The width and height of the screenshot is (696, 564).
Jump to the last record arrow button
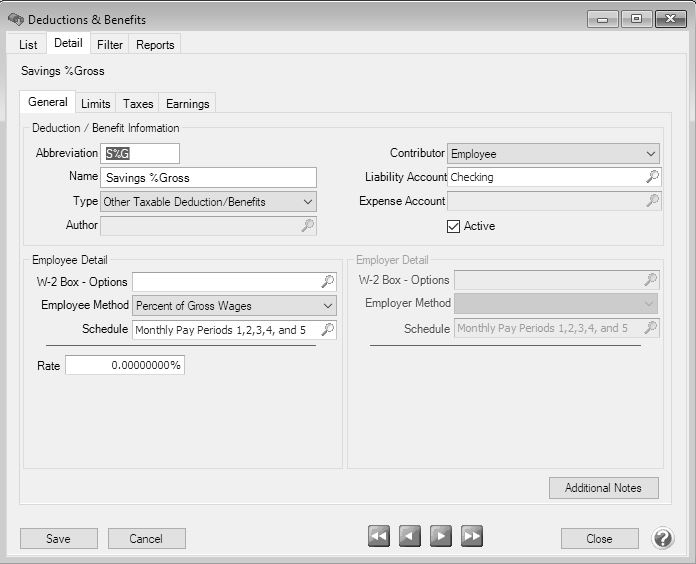[472, 538]
